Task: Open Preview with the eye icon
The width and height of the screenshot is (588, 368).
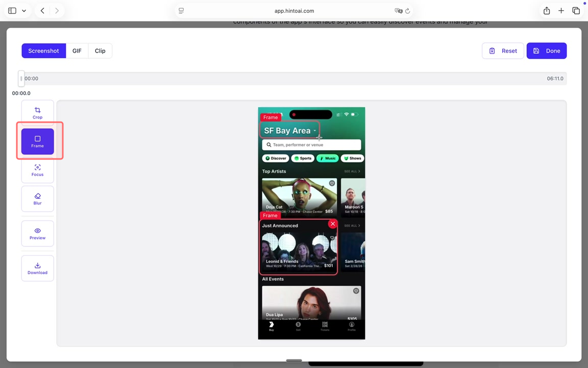Action: (37, 234)
